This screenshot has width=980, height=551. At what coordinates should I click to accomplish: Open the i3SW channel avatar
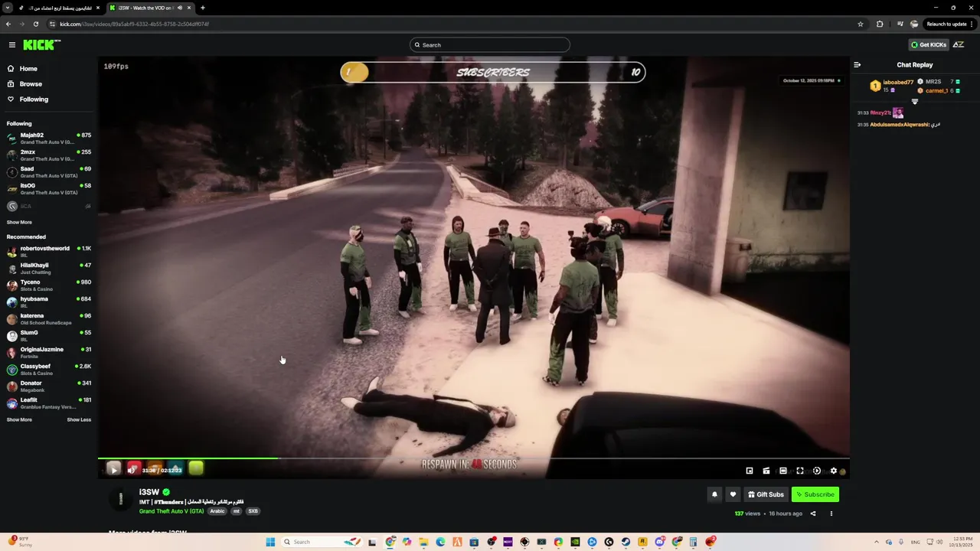click(x=120, y=500)
